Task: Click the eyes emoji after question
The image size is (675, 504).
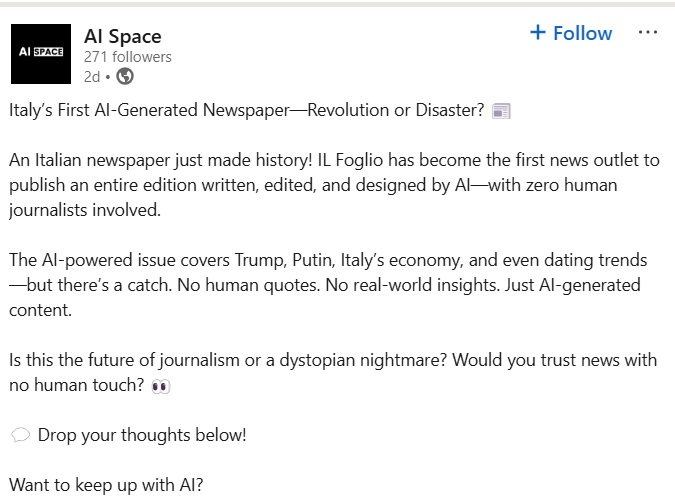Action: click(160, 386)
